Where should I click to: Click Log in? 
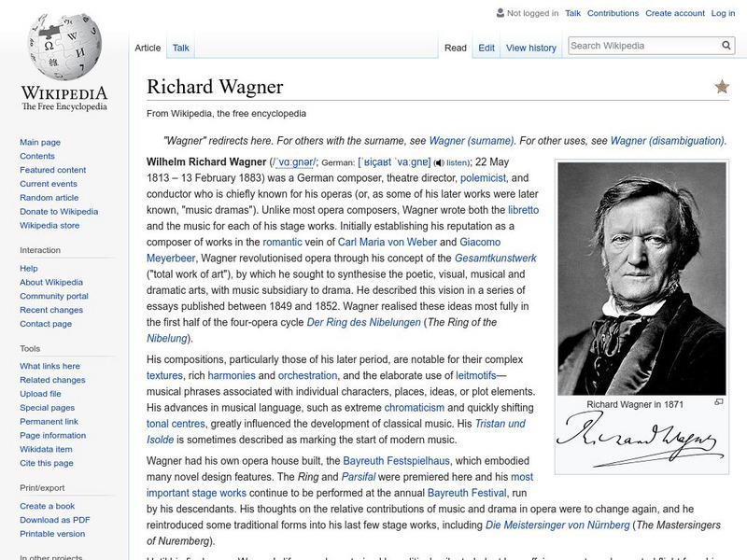723,13
